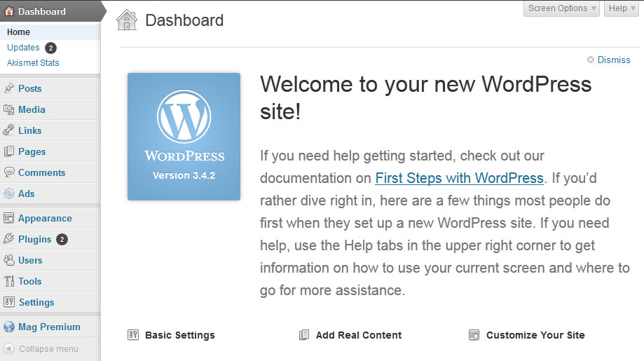This screenshot has width=644, height=361.
Task: Click the Pages icon in sidebar
Action: pyautogui.click(x=9, y=151)
